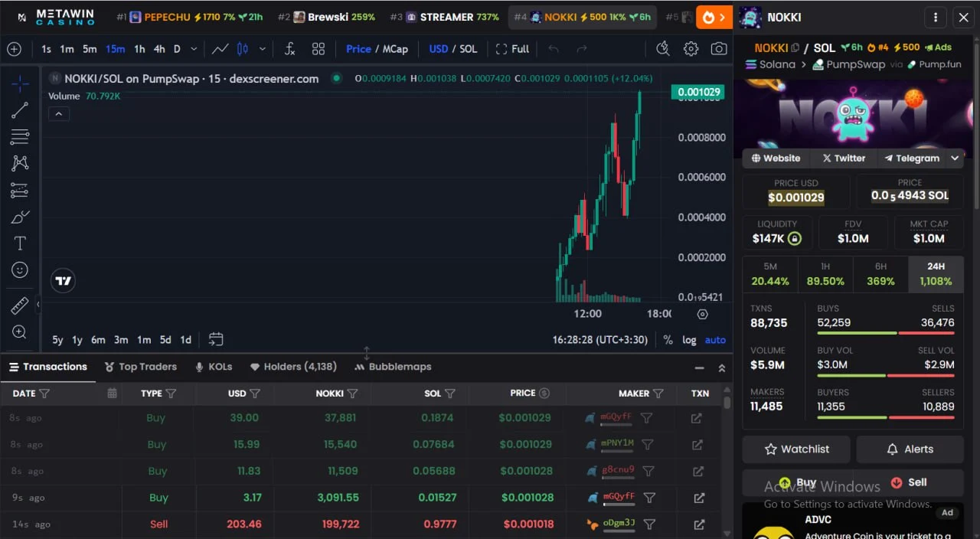Open the forecasting and measurement tools
The height and width of the screenshot is (539, 980).
pyautogui.click(x=20, y=191)
